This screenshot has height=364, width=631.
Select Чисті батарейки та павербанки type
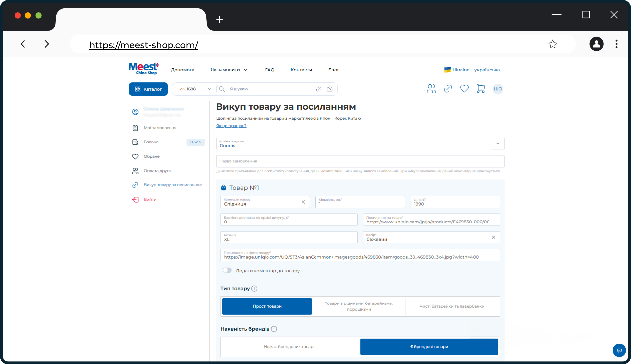(x=452, y=306)
